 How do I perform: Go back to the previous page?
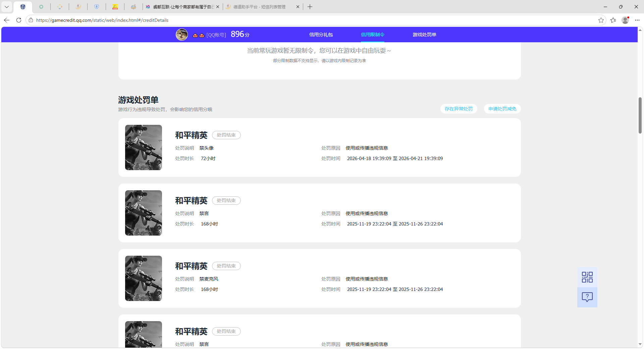click(7, 20)
